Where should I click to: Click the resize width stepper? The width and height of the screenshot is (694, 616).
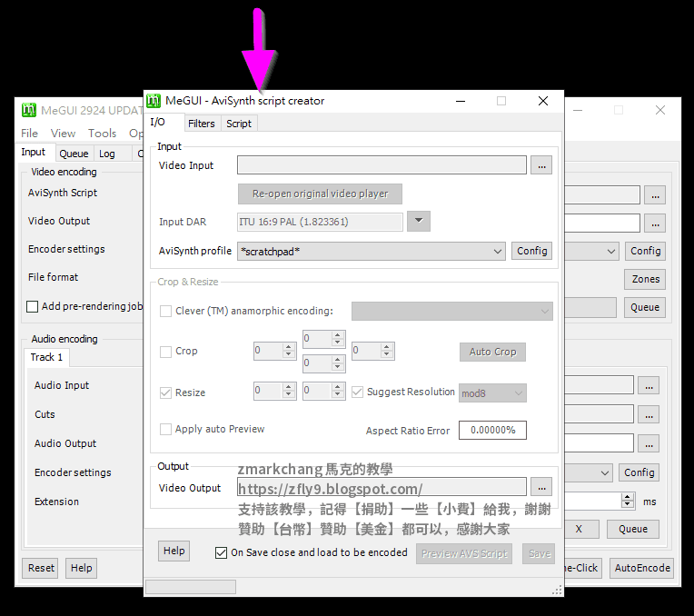288,391
